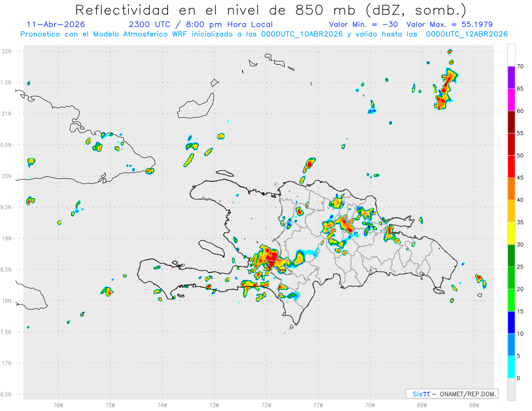Click the cyan 0-5 dBZ legend band
This screenshot has height=411, width=532.
click(x=511, y=367)
